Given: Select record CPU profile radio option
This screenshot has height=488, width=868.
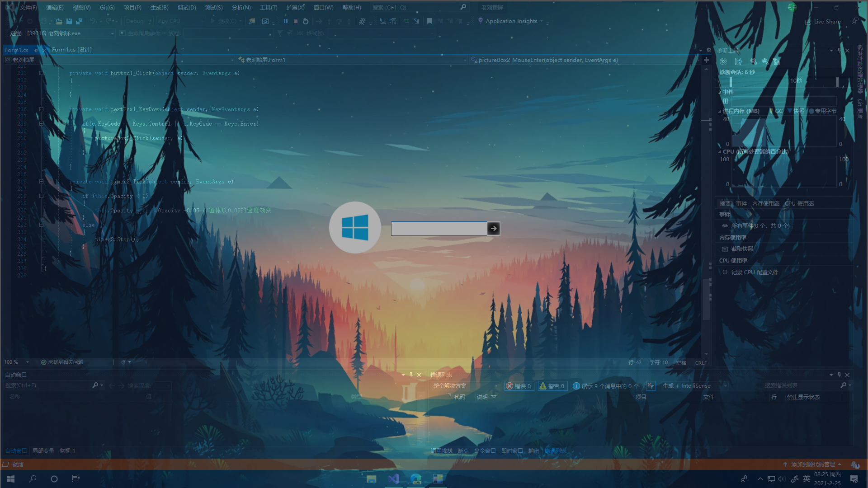Looking at the screenshot, I should (x=725, y=272).
